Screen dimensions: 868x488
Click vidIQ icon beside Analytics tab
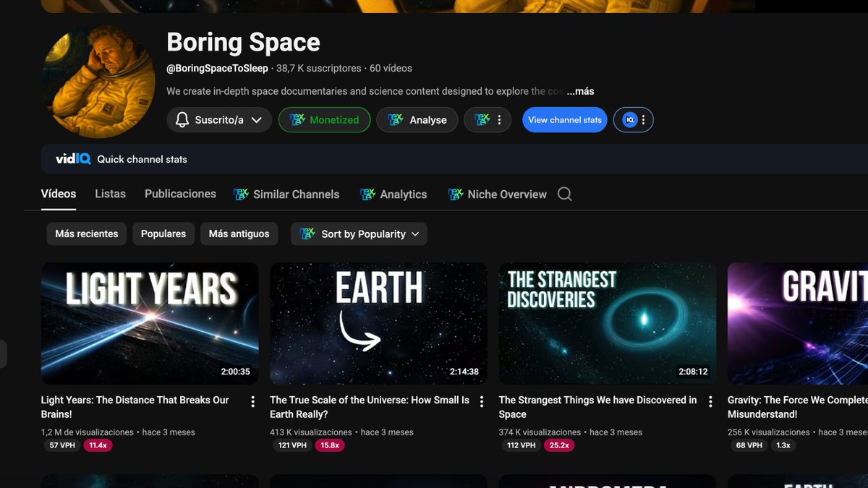pos(367,194)
